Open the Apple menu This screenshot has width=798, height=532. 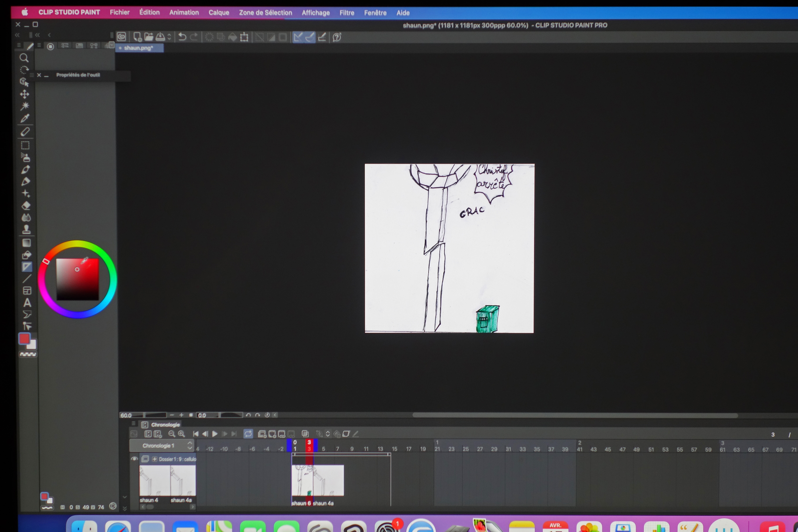coord(24,12)
